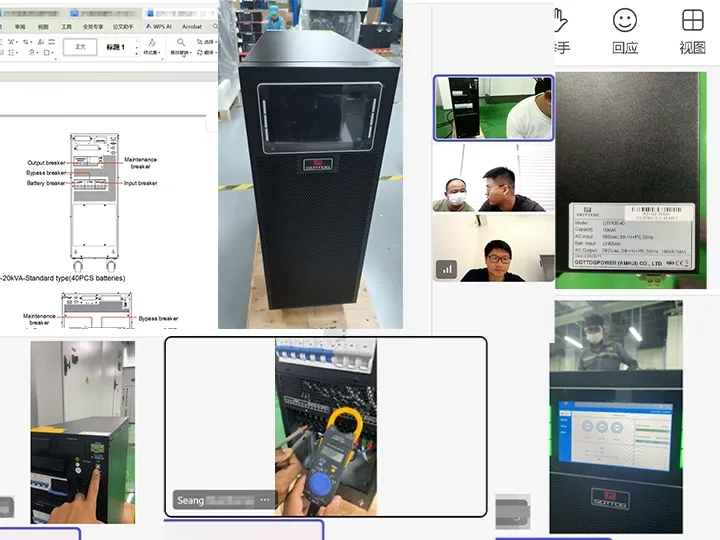
Task: Click the raise hand icon in meeting toolbar
Action: point(561,20)
